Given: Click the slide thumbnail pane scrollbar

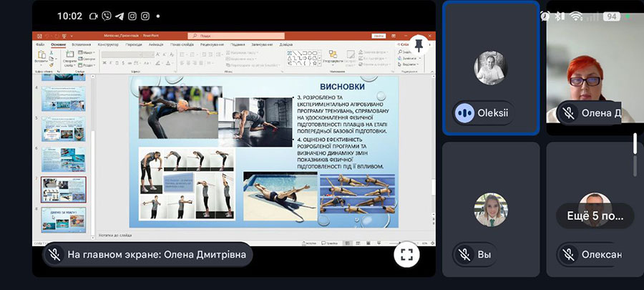Looking at the screenshot, I should pyautogui.click(x=92, y=183).
